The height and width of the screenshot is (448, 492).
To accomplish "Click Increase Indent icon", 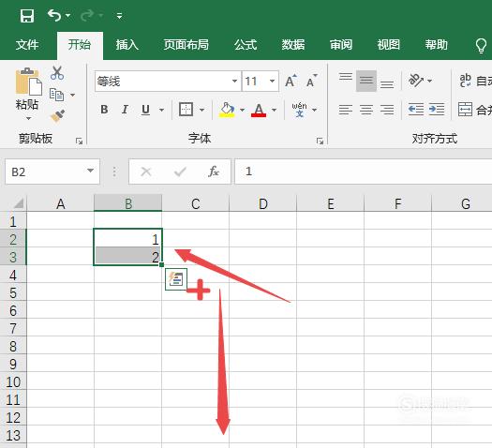I will pos(437,110).
